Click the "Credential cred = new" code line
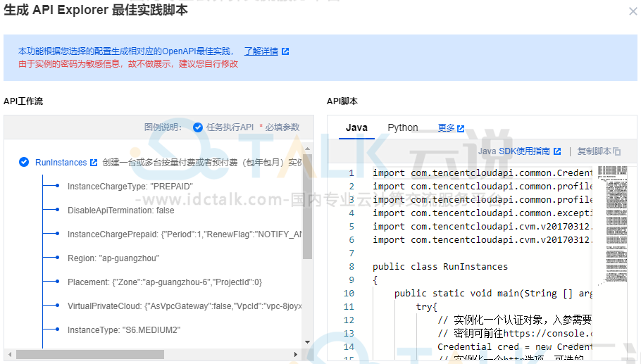Viewport: 641px width, 364px height. pos(515,347)
